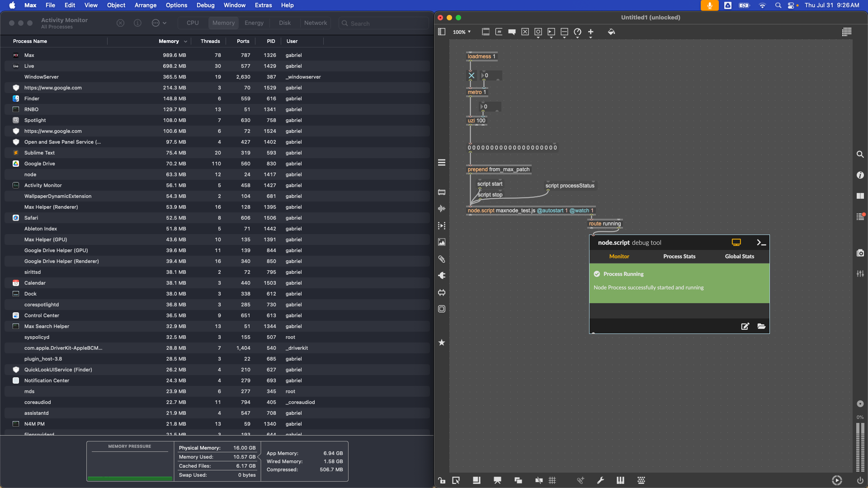
Task: Open the Global Stats tab in debug tool
Action: tap(740, 257)
